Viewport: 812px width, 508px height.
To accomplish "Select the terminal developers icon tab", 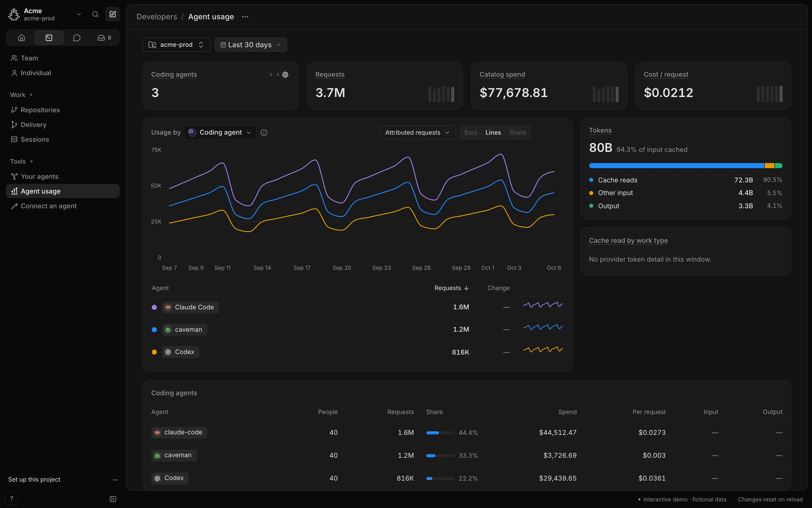I will (49, 38).
